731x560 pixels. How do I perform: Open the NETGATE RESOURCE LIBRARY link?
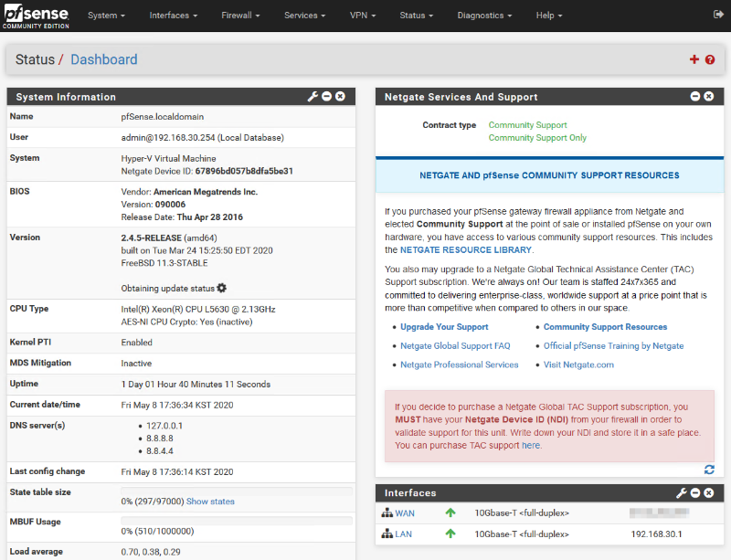pyautogui.click(x=465, y=249)
